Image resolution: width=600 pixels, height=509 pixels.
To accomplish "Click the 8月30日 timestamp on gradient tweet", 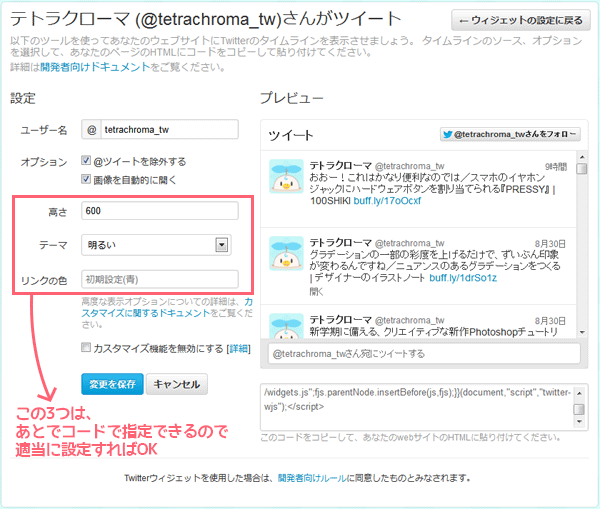I will coord(550,244).
